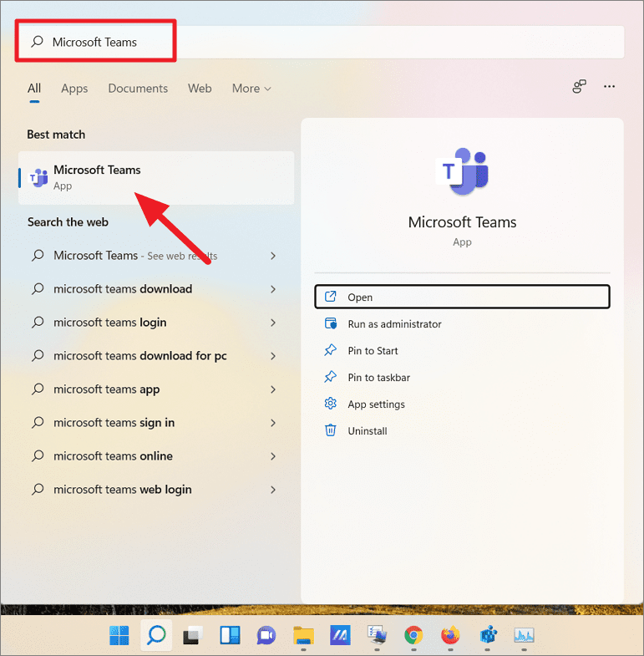Open the three-dot options menu
The image size is (644, 656).
click(609, 86)
